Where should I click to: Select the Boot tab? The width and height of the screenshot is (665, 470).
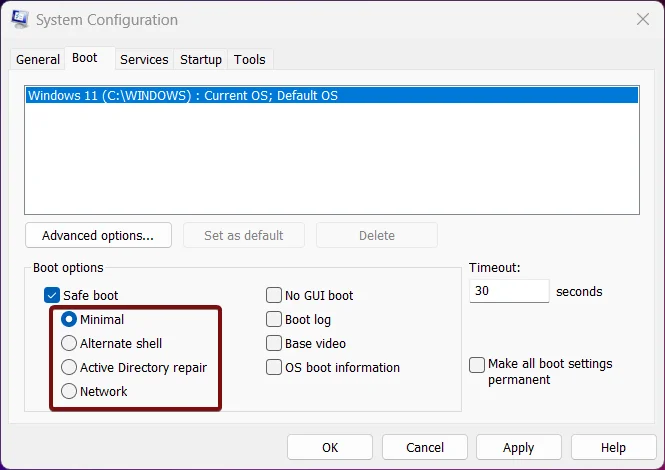[x=89, y=58]
